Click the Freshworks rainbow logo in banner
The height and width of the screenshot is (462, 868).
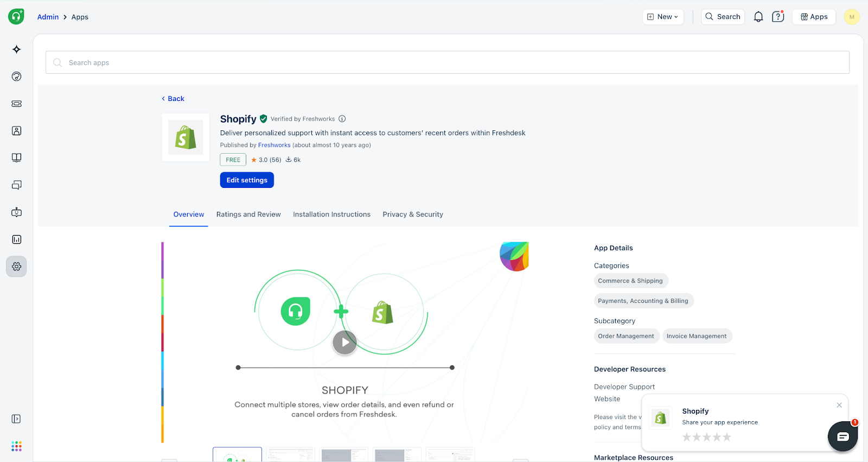pyautogui.click(x=514, y=256)
